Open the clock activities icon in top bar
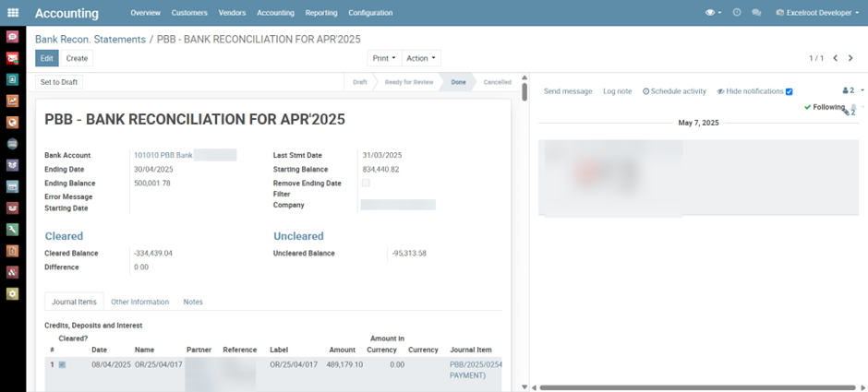This screenshot has width=868, height=392. (x=737, y=12)
